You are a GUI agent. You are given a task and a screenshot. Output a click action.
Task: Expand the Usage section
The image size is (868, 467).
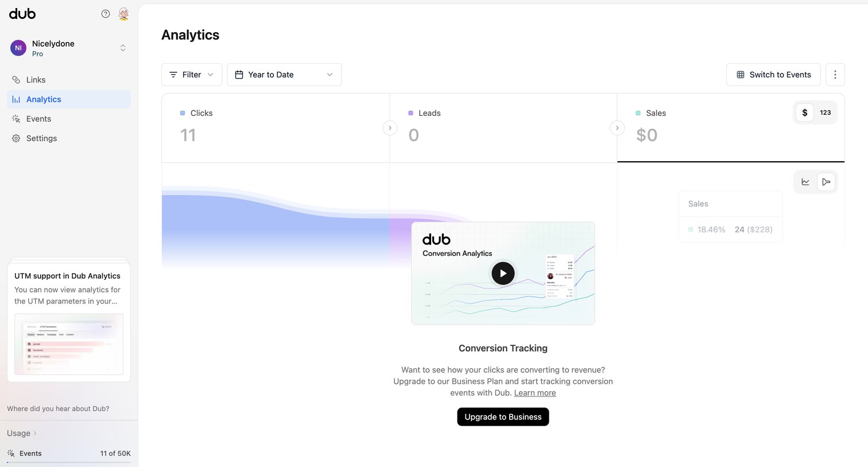(22, 433)
